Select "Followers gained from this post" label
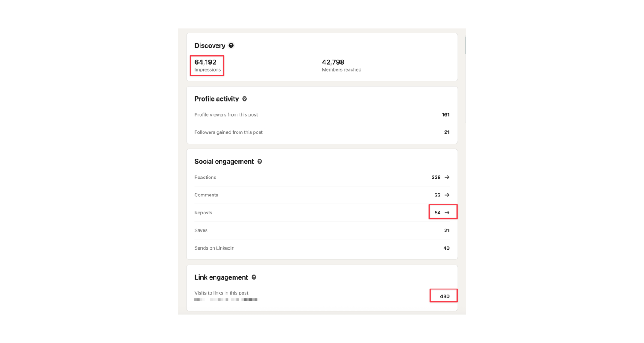This screenshot has width=644, height=343. (x=228, y=132)
